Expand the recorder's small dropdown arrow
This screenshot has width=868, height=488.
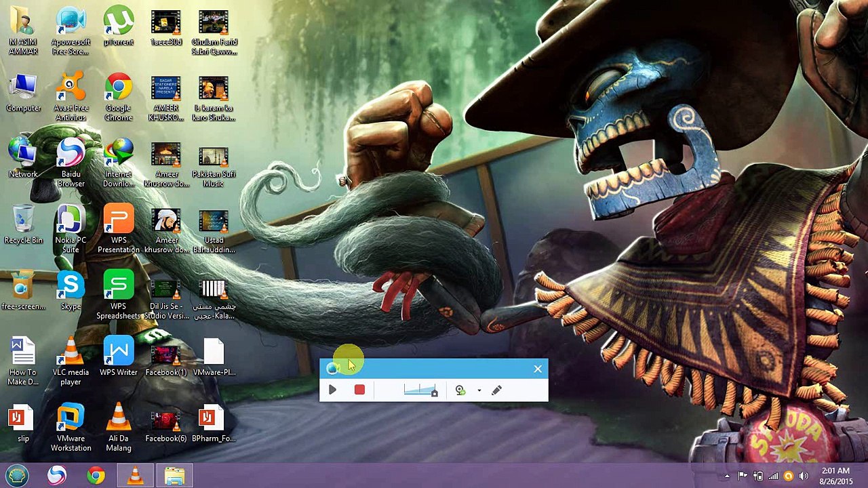pyautogui.click(x=479, y=390)
